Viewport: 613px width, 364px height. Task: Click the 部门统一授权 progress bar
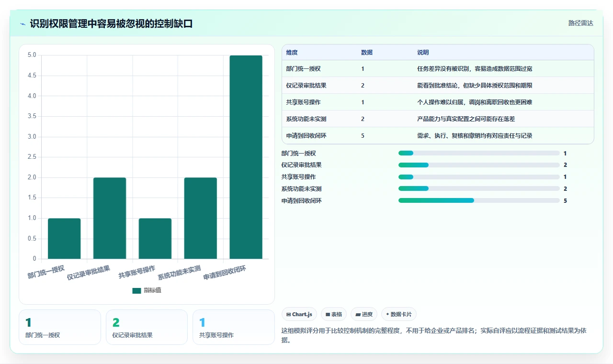click(x=479, y=153)
